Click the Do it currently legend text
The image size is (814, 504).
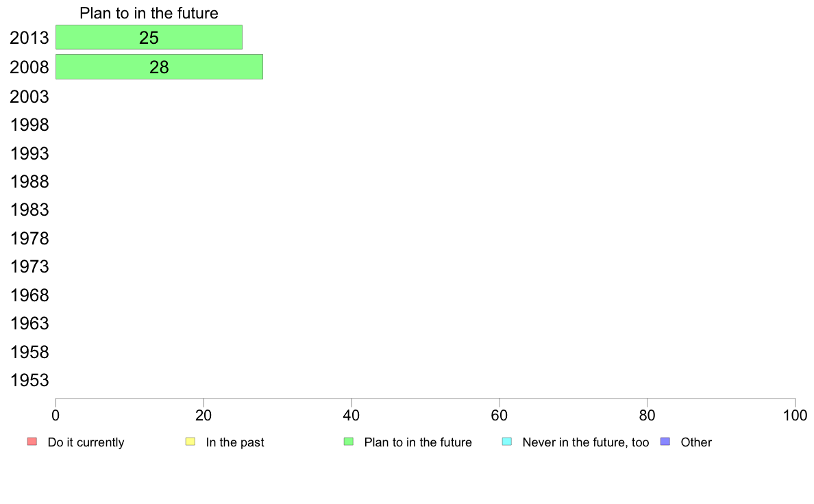[86, 442]
